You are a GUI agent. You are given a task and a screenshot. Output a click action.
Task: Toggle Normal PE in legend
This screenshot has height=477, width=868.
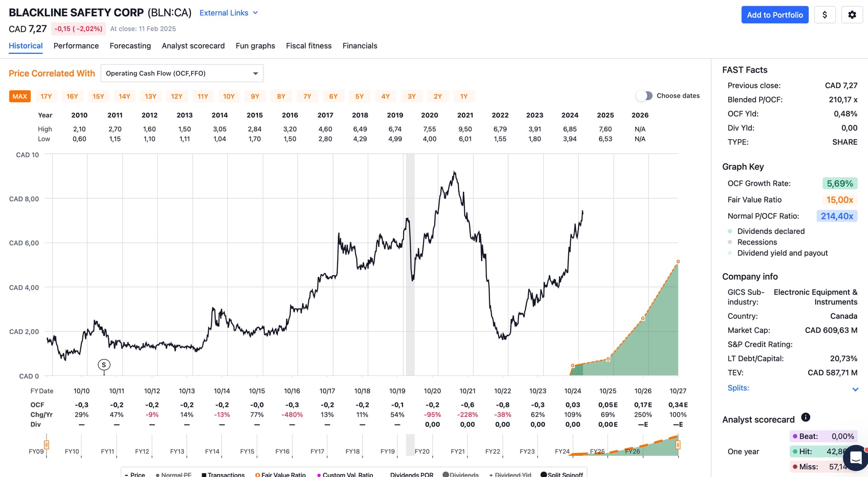tap(173, 474)
